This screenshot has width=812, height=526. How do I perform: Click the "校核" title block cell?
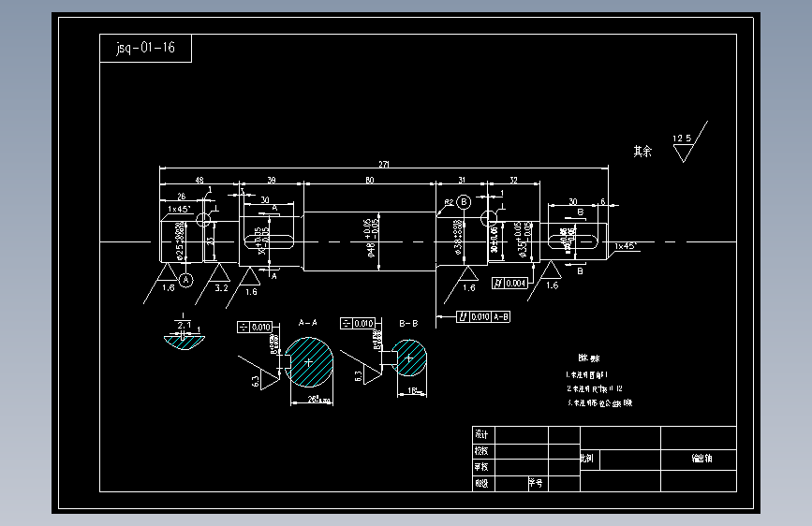coord(483,450)
